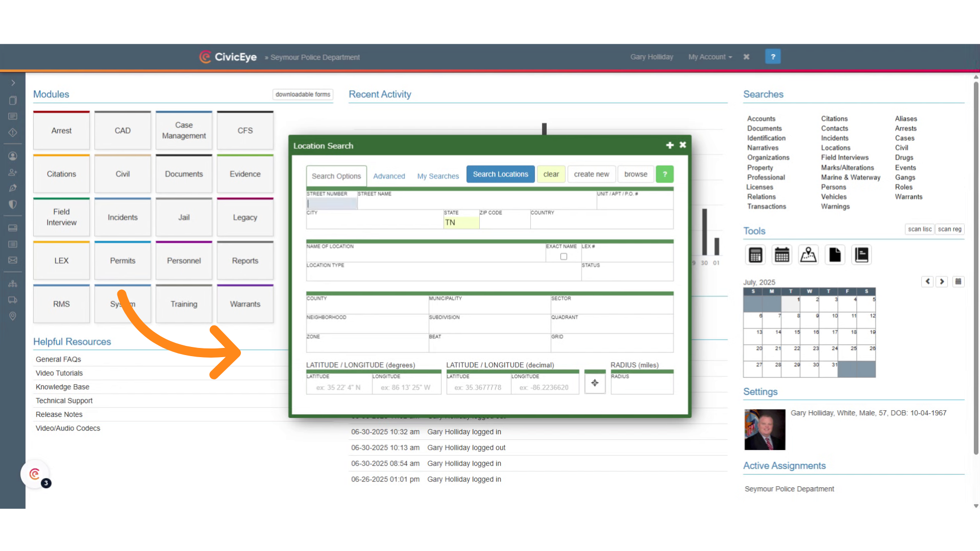The image size is (980, 551).
Task: Open the My Account dropdown
Action: [710, 57]
